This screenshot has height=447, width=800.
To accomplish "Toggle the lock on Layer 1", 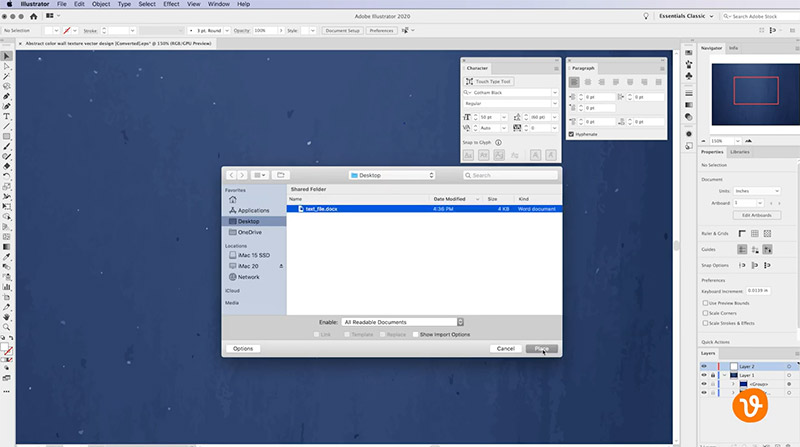I will point(713,375).
